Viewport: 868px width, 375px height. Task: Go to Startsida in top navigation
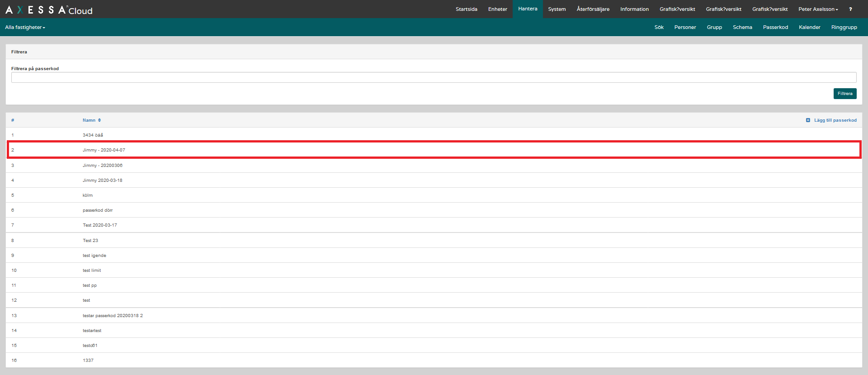[x=466, y=9]
